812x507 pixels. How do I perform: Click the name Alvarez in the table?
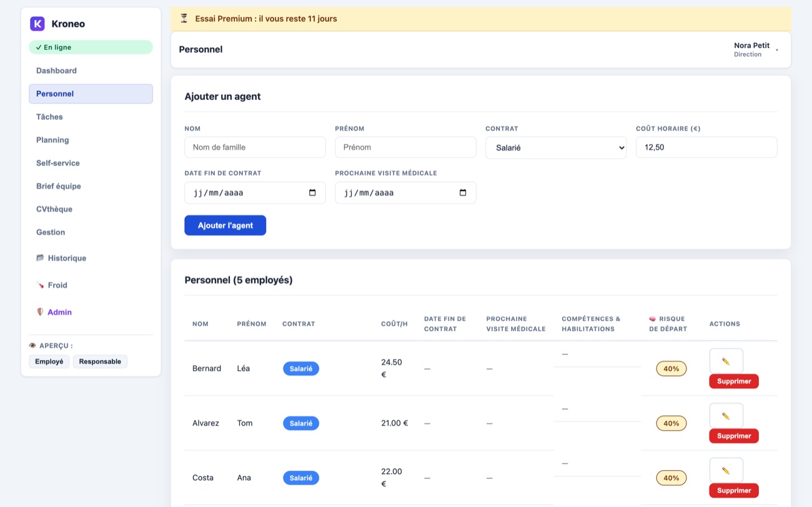pos(206,423)
